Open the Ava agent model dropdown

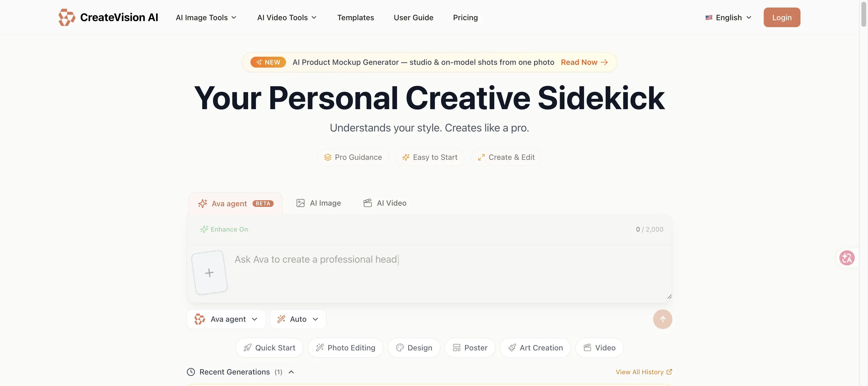pos(226,319)
